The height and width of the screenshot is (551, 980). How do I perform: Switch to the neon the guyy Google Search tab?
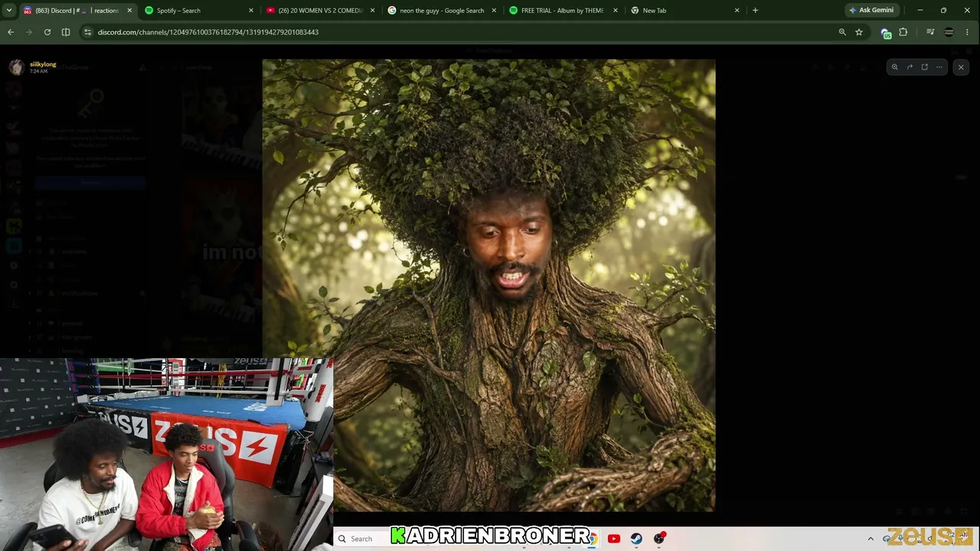442,11
